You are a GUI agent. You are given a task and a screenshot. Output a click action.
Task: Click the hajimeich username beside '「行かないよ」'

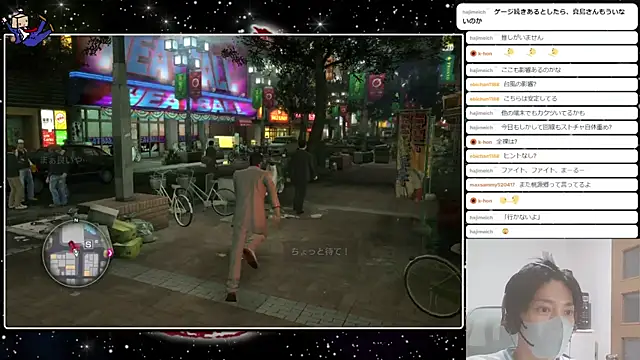[x=481, y=218]
